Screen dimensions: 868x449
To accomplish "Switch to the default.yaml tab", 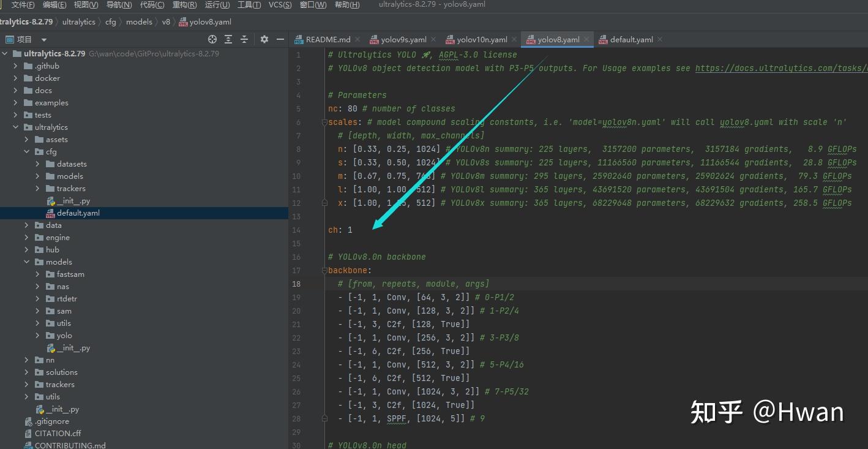I will click(631, 40).
